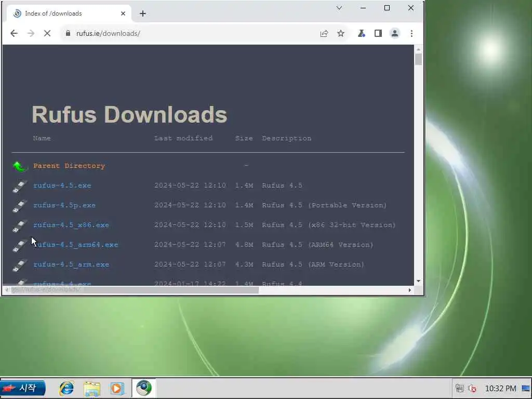
Task: Download rufus-4.5_arm.exe
Action: coord(71,264)
